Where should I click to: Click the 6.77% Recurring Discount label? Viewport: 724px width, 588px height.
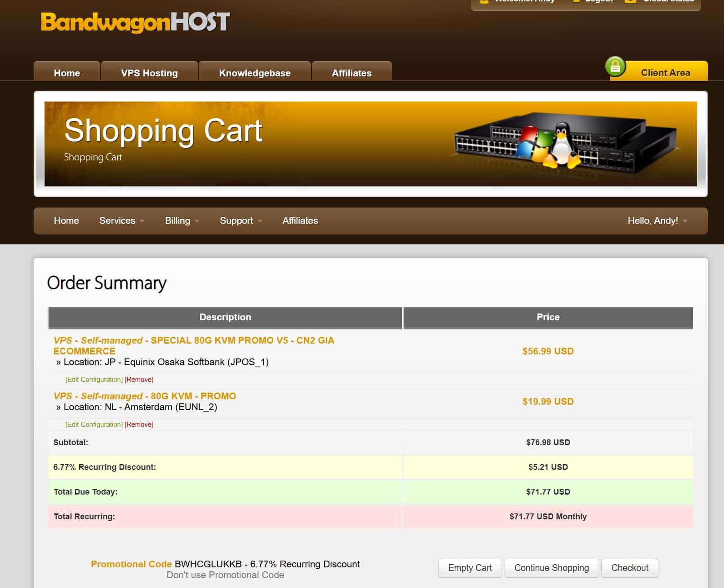[x=105, y=467]
